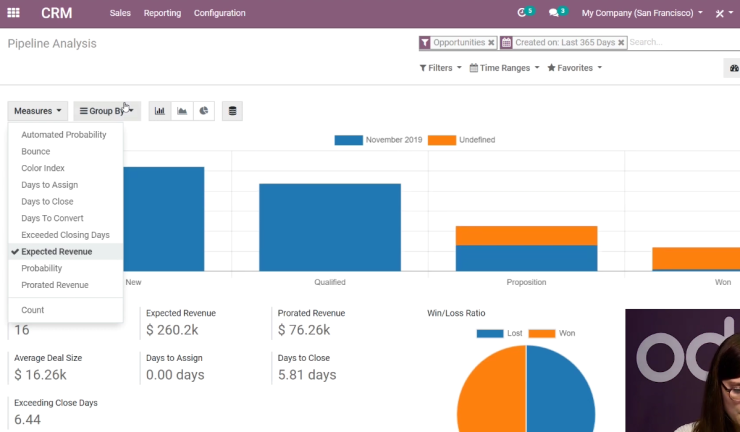Screen dimensions: 740x432
Task: Select the Count measure
Action: pyautogui.click(x=66, y=310)
